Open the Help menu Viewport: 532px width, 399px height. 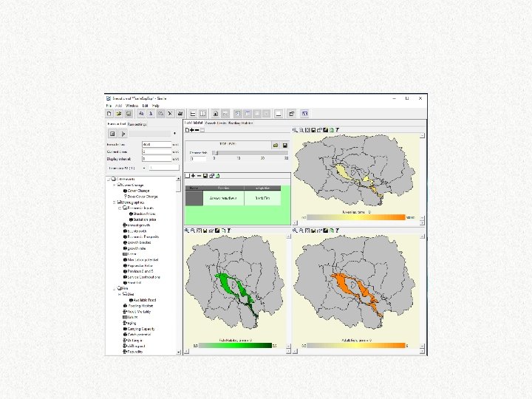(x=156, y=106)
